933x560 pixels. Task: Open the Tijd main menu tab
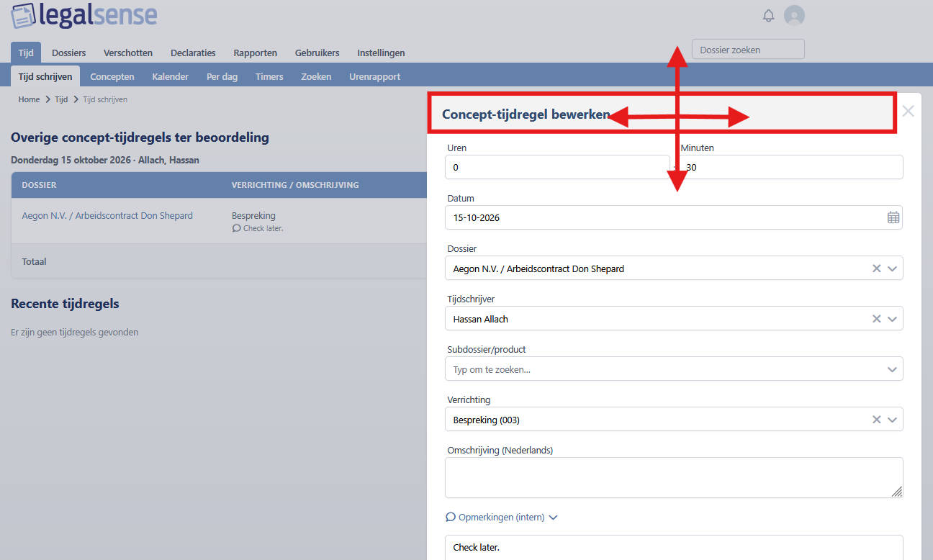26,53
